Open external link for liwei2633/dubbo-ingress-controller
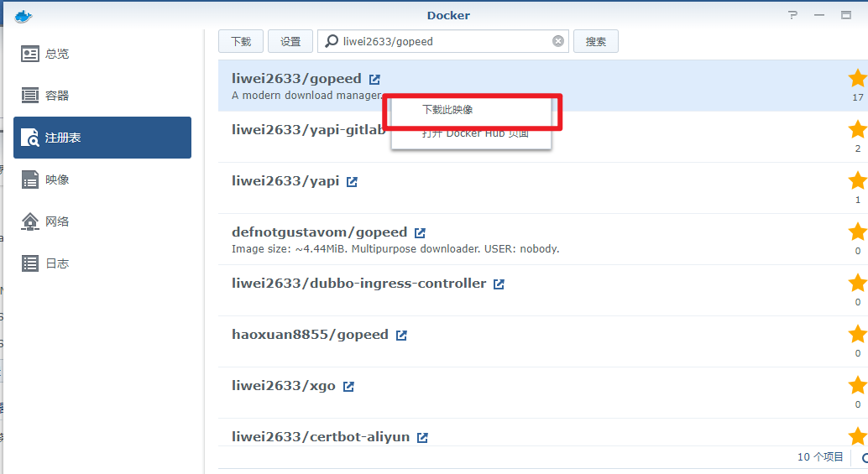This screenshot has height=474, width=868. coord(499,284)
